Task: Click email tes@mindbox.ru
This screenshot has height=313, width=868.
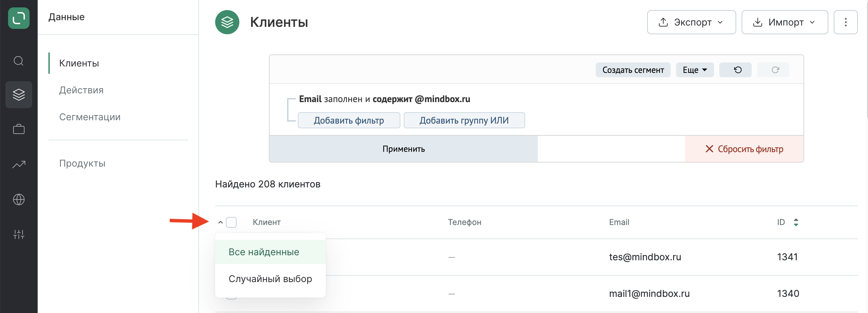Action: (x=644, y=257)
